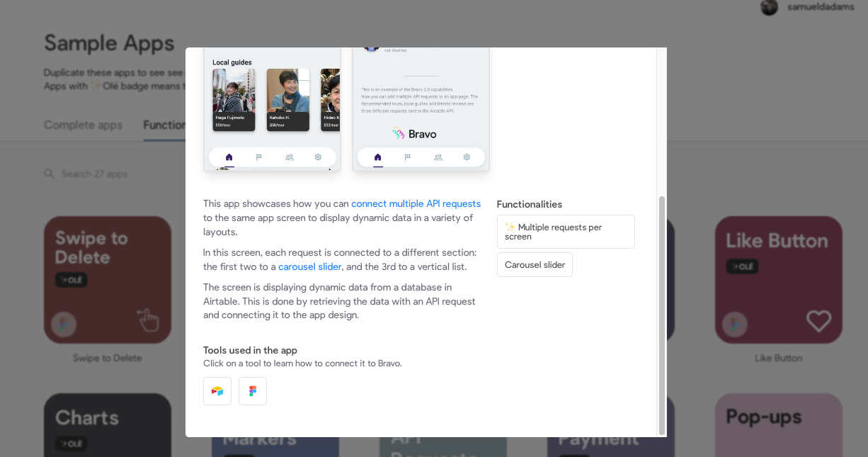The height and width of the screenshot is (457, 868).
Task: Tap the people icon in the Local guides mockup
Action: 289,157
